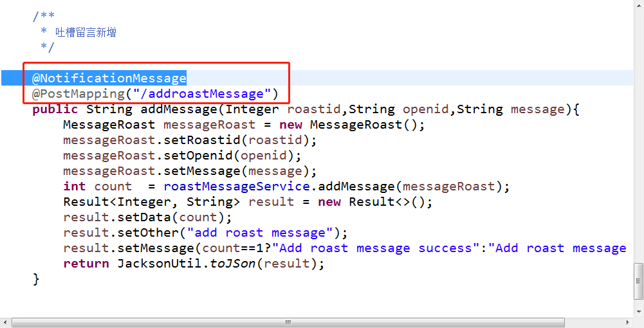Click JacksonUtil class reference
This screenshot has width=644, height=328.
pos(160,264)
